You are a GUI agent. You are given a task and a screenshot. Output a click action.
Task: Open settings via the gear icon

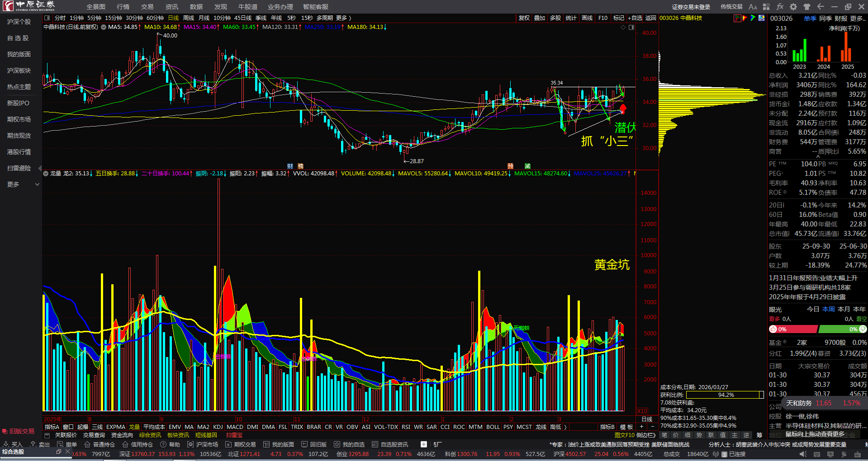coord(793,7)
